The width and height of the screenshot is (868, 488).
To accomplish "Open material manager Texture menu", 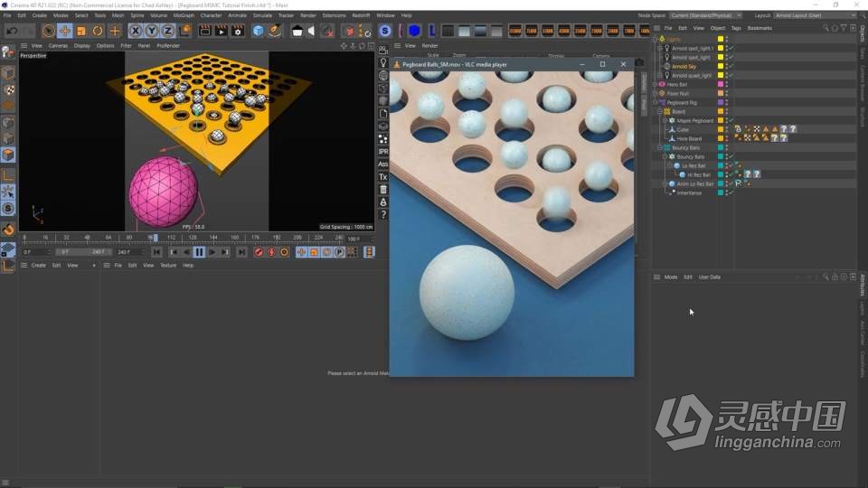I will (168, 266).
